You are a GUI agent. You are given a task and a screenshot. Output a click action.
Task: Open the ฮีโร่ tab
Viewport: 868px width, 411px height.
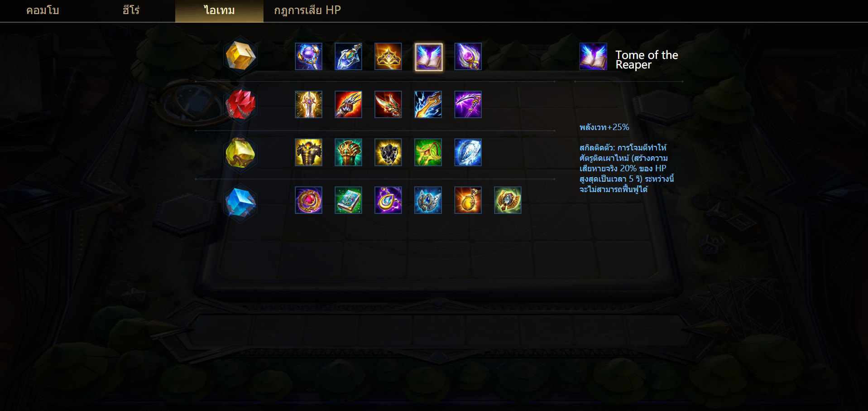pos(131,10)
